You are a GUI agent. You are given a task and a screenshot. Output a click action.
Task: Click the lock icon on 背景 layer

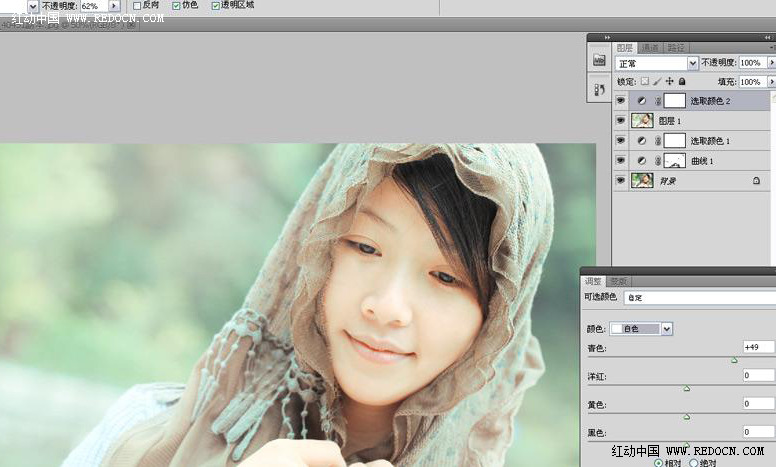pos(756,181)
